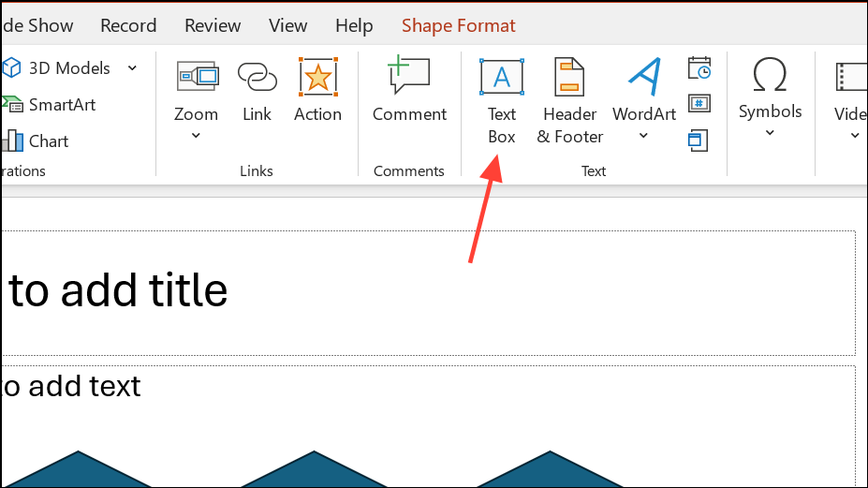Image resolution: width=868 pixels, height=488 pixels.
Task: Insert Object icon in Text group
Action: click(699, 140)
